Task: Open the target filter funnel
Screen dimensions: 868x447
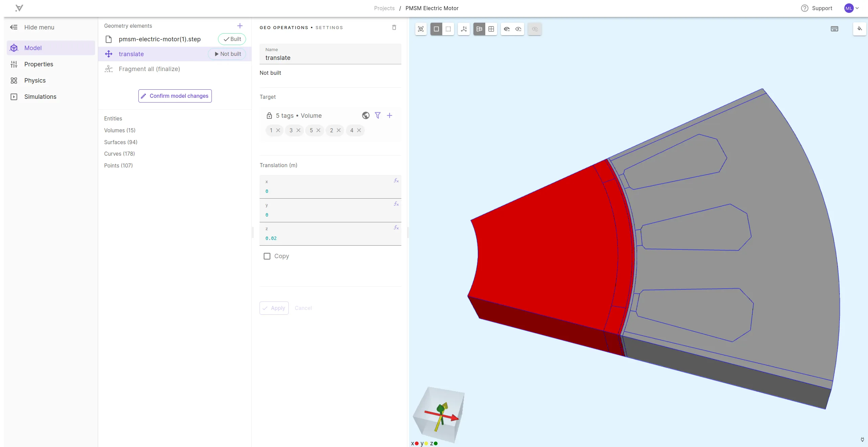Action: [x=378, y=116]
